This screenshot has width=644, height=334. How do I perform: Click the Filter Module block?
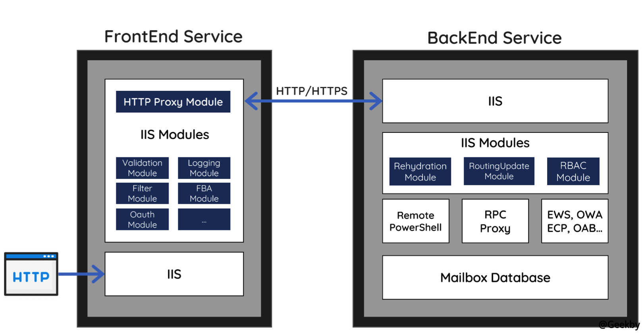pyautogui.click(x=142, y=194)
